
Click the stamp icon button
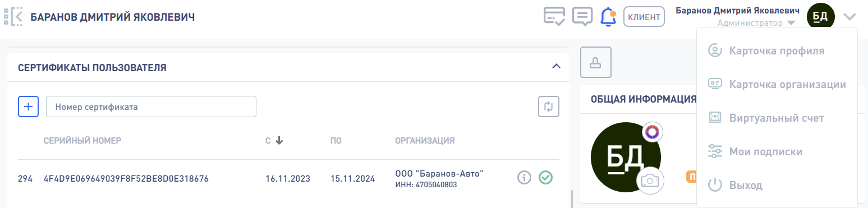[x=595, y=62]
